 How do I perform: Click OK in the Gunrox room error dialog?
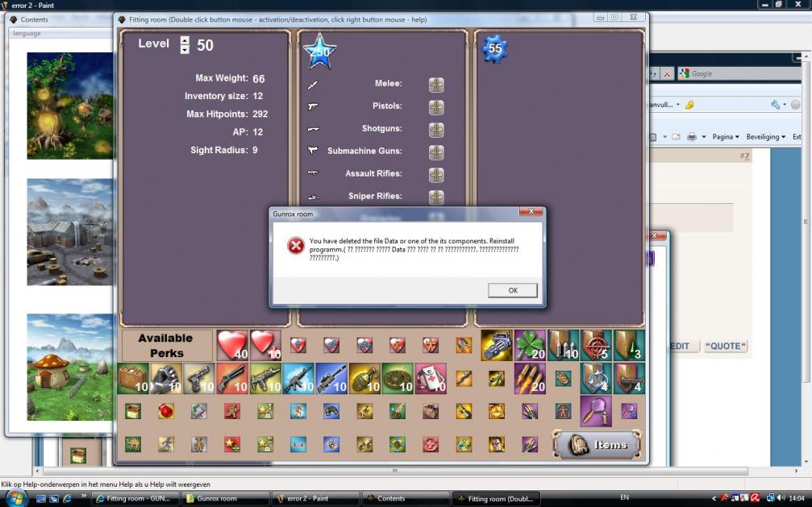(x=512, y=290)
